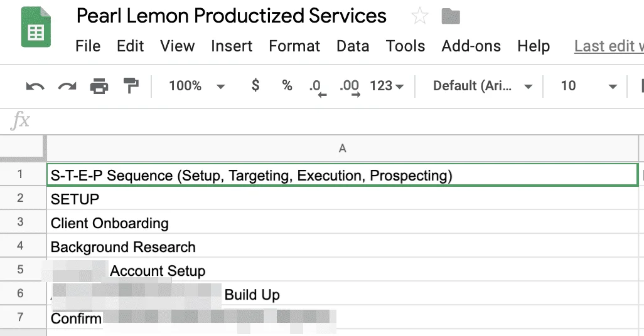This screenshot has height=336, width=644.
Task: Open the font size 10 dropdown
Action: [x=589, y=86]
